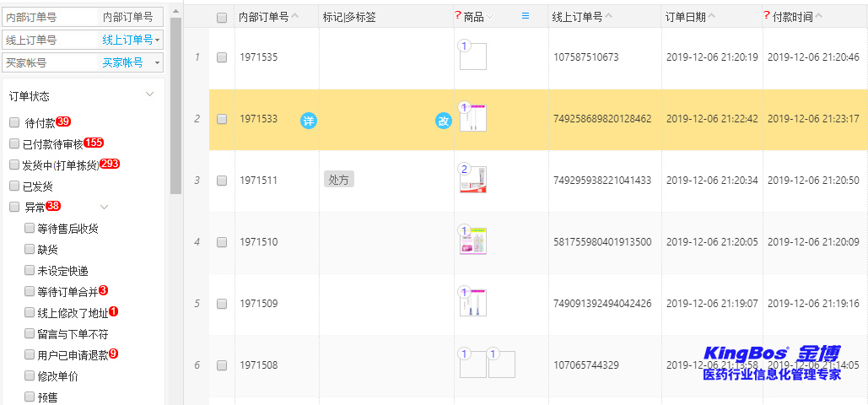Open product thumbnail for order 1971510
The width and height of the screenshot is (868, 405).
tap(473, 241)
